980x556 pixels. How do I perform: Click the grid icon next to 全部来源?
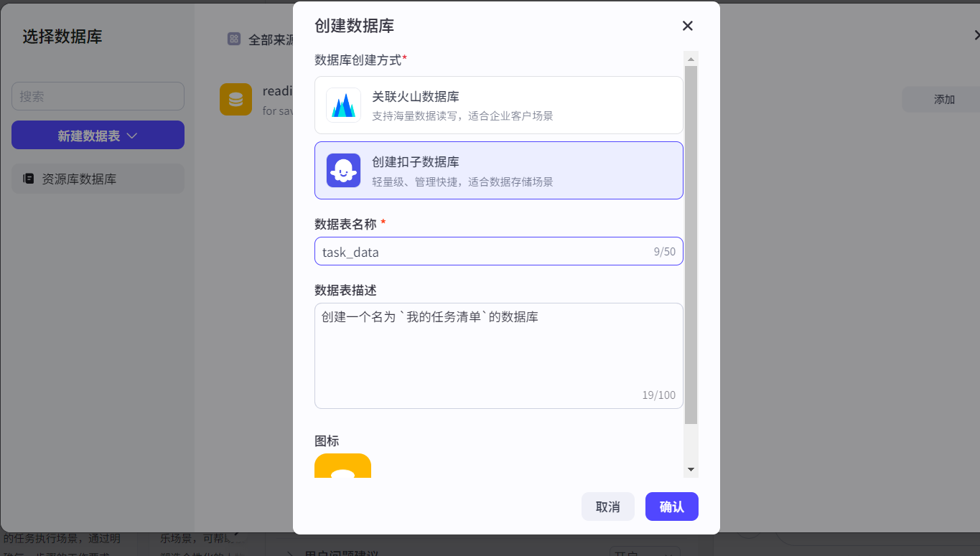[x=234, y=37]
